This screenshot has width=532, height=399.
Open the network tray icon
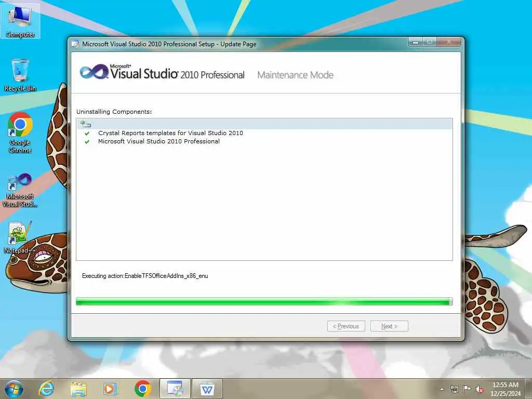tap(454, 389)
